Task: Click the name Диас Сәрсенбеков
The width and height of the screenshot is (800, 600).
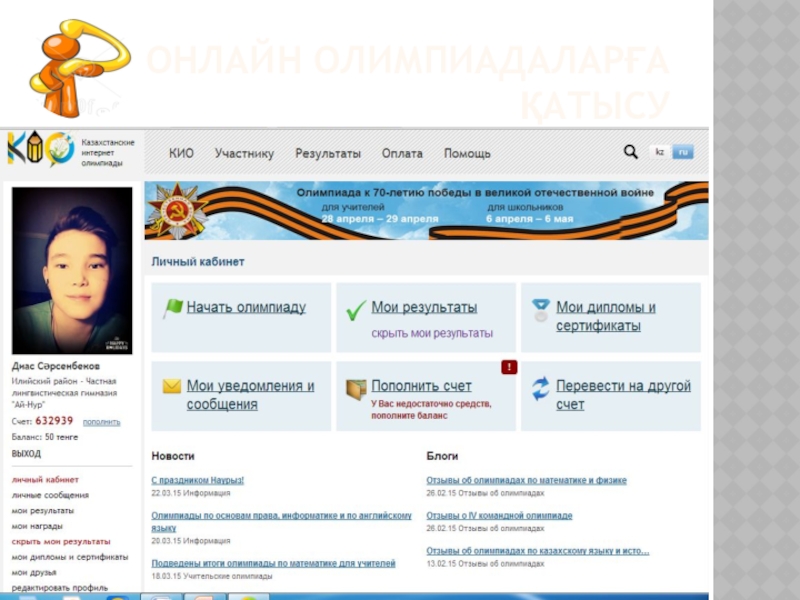Action: 56,366
